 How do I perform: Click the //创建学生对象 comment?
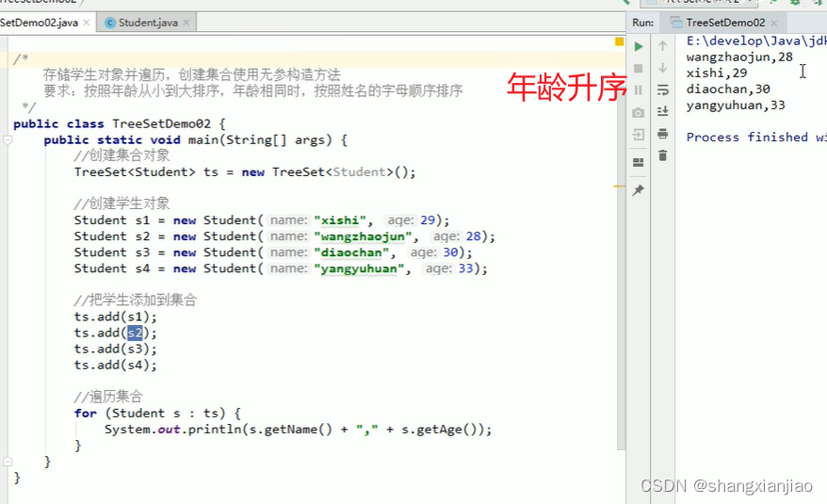(x=122, y=203)
